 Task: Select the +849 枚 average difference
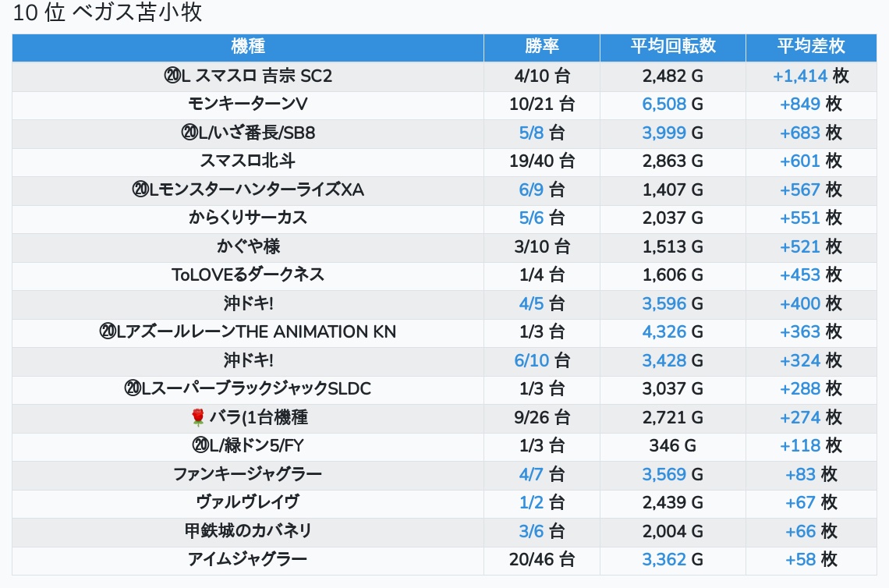(x=811, y=104)
